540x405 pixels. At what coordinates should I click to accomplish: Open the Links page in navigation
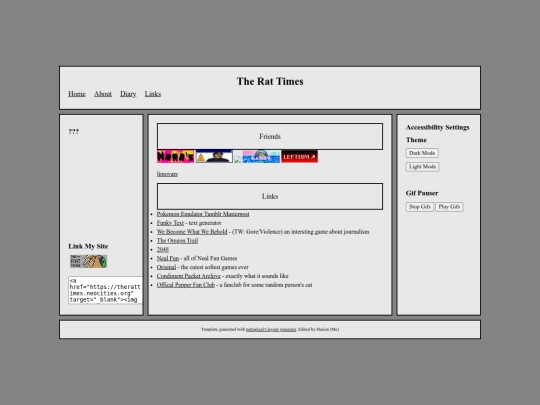[x=153, y=94]
